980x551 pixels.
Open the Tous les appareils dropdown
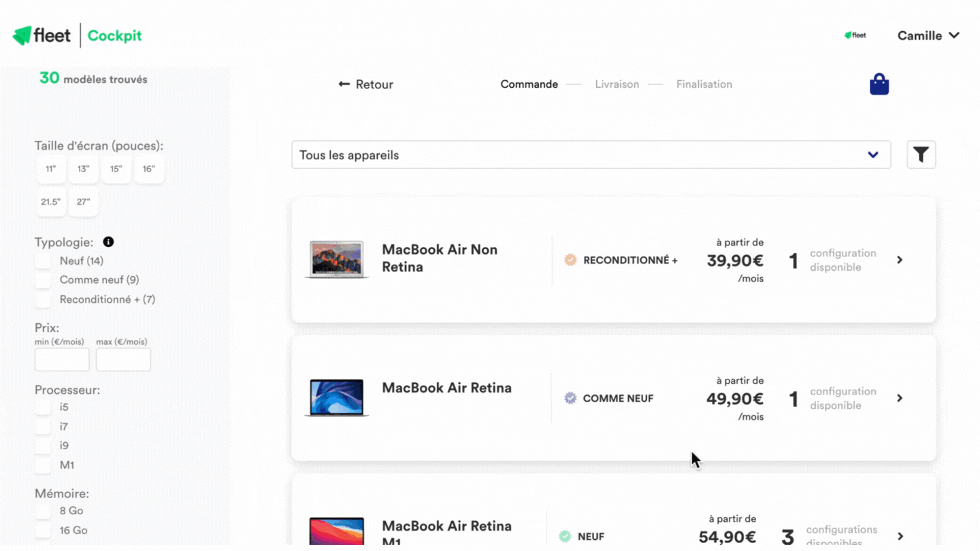(x=591, y=155)
